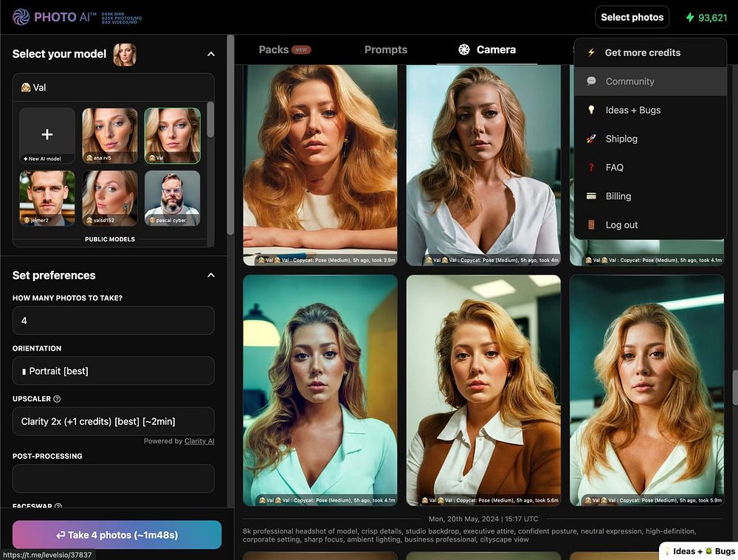Switch to the Camera tab
The height and width of the screenshot is (560, 738).
point(487,49)
